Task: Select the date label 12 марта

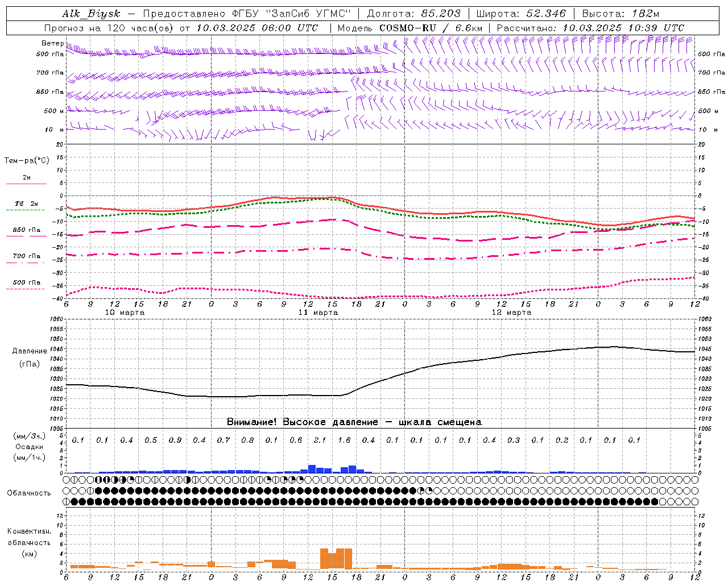Action: pyautogui.click(x=511, y=313)
